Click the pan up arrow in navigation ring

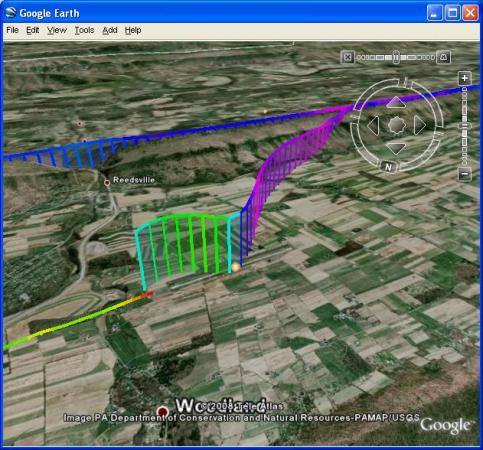[396, 103]
